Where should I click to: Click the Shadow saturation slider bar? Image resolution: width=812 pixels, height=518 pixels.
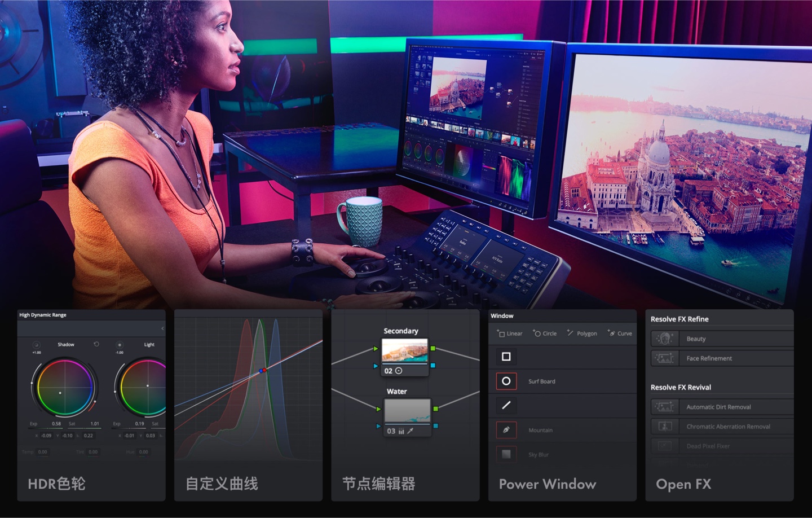[x=85, y=428]
